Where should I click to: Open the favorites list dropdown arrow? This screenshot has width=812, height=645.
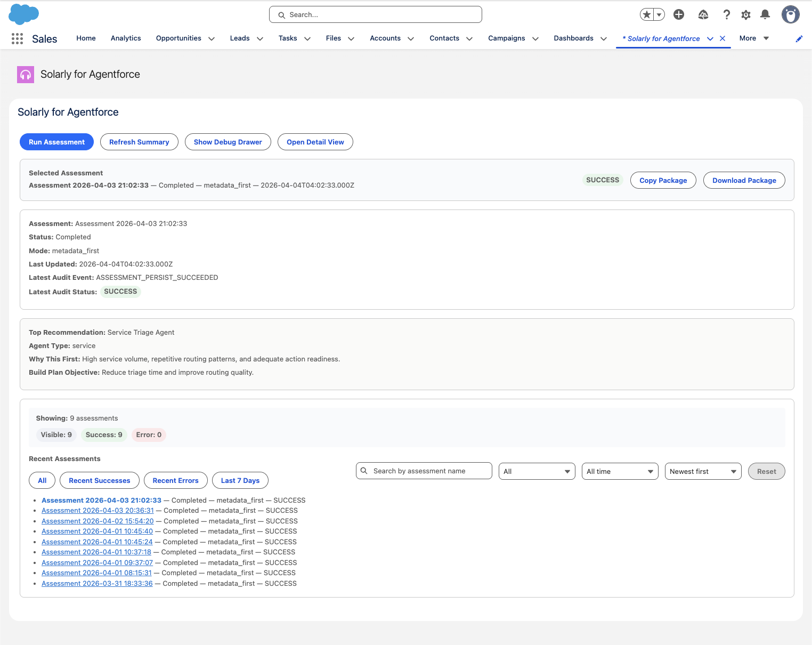[x=659, y=15]
